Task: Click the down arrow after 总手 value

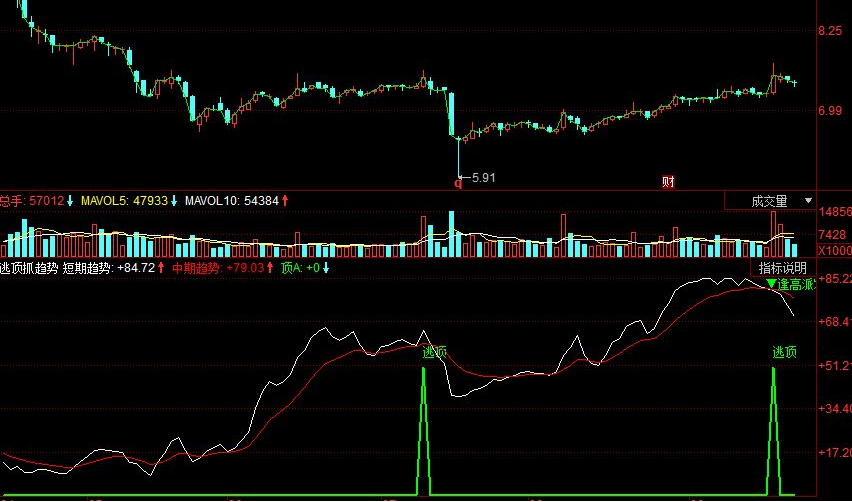Action: (71, 202)
